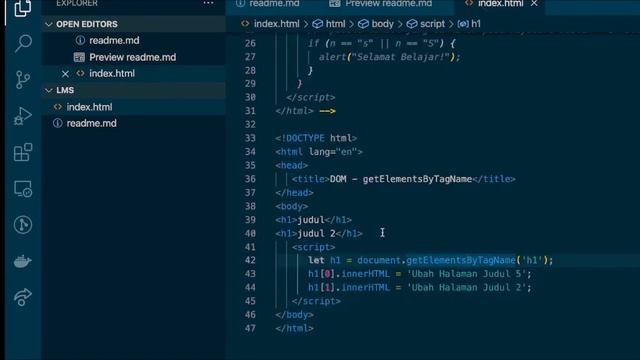Click the lang="en" attribute
640x360 pixels.
pos(332,152)
